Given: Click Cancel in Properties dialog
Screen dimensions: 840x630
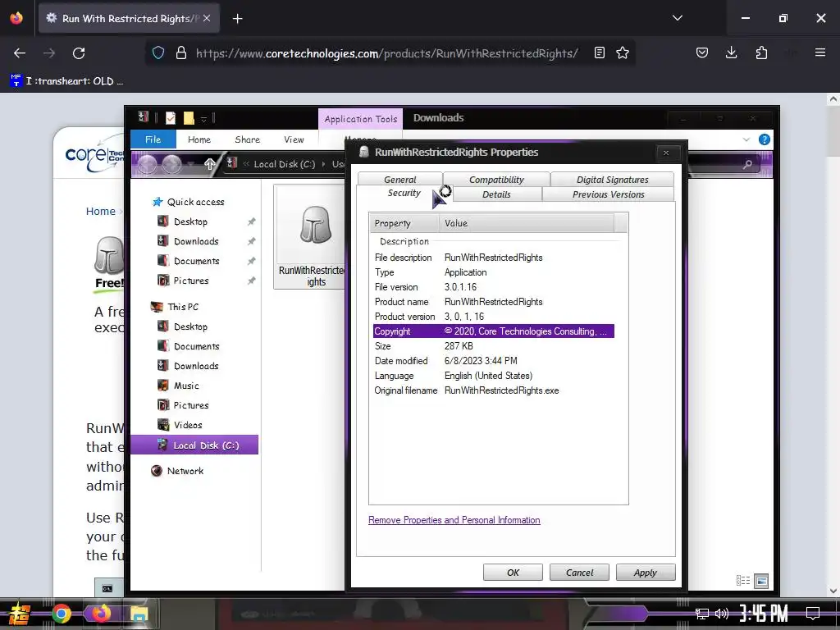Looking at the screenshot, I should click(579, 572).
